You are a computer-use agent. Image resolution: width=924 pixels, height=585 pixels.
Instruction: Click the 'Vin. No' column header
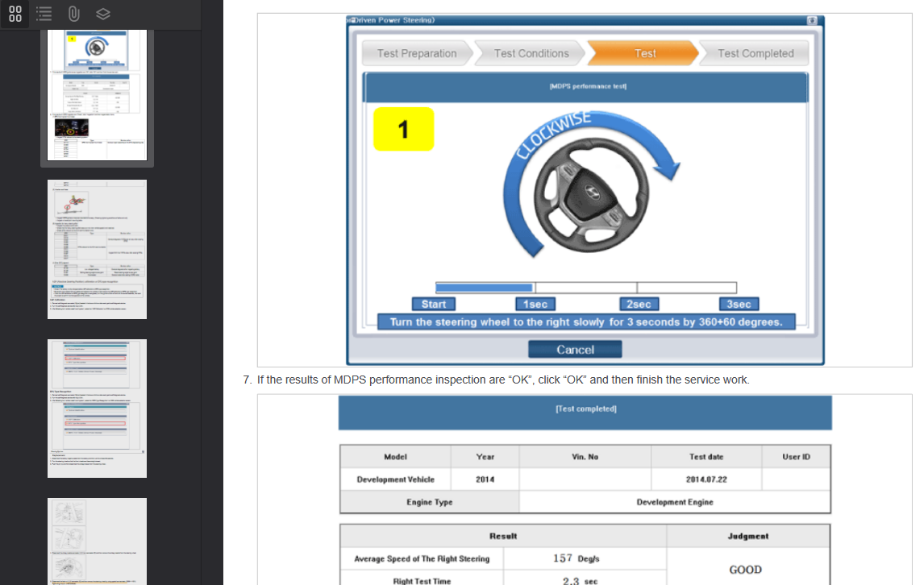pos(585,457)
